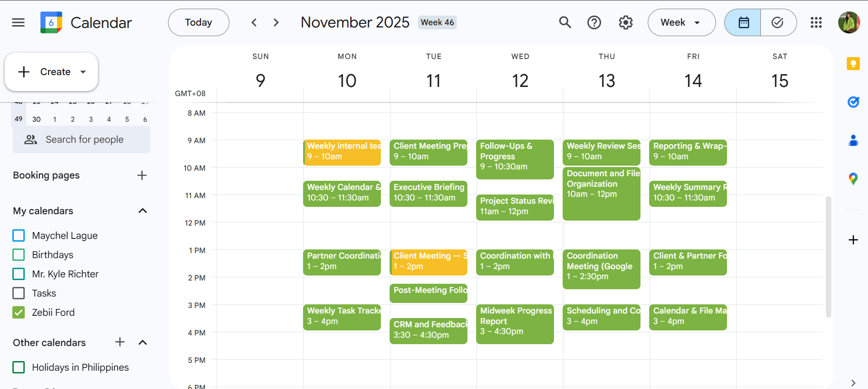
Task: Select Monday 10 day header
Action: pos(347,81)
